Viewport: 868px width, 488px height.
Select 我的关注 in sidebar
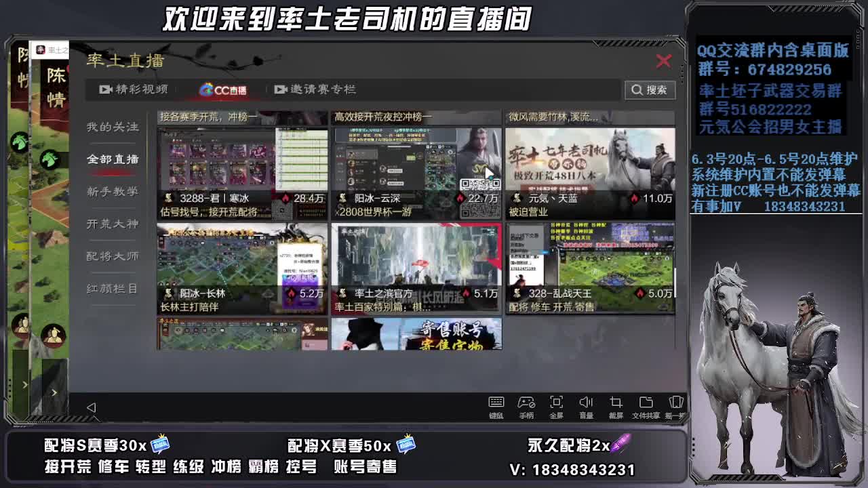pos(113,127)
